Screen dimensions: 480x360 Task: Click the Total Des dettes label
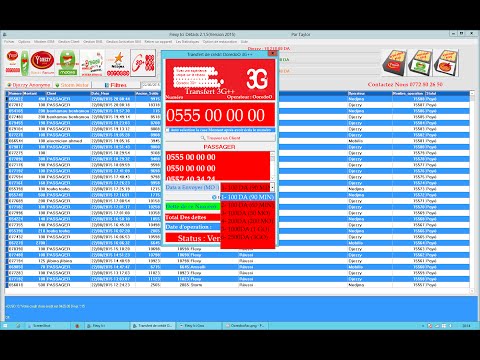tap(193, 217)
